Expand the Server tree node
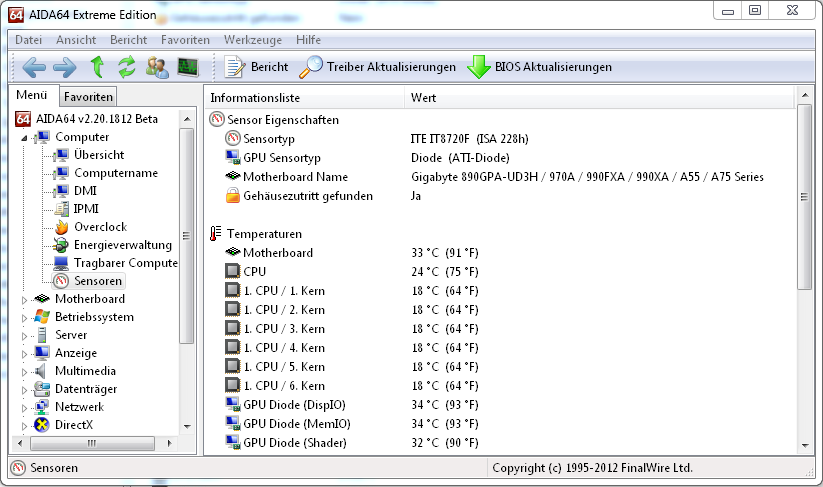The width and height of the screenshot is (823, 487). [24, 336]
